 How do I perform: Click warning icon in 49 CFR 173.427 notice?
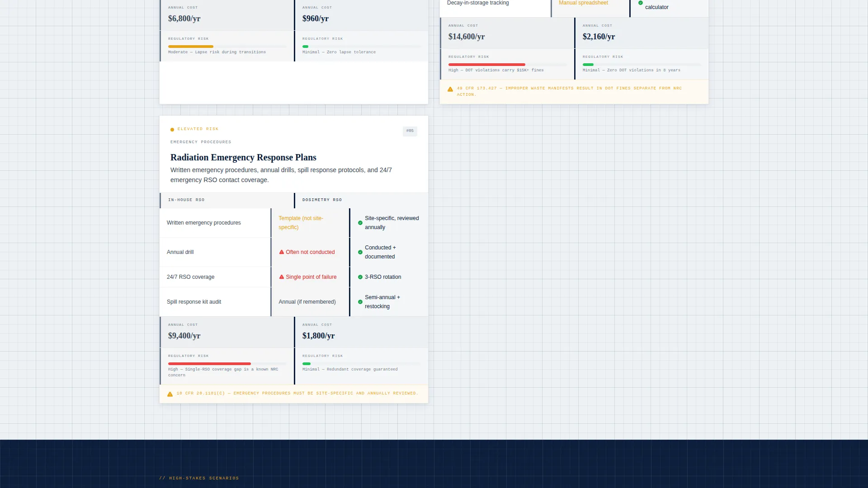point(450,89)
